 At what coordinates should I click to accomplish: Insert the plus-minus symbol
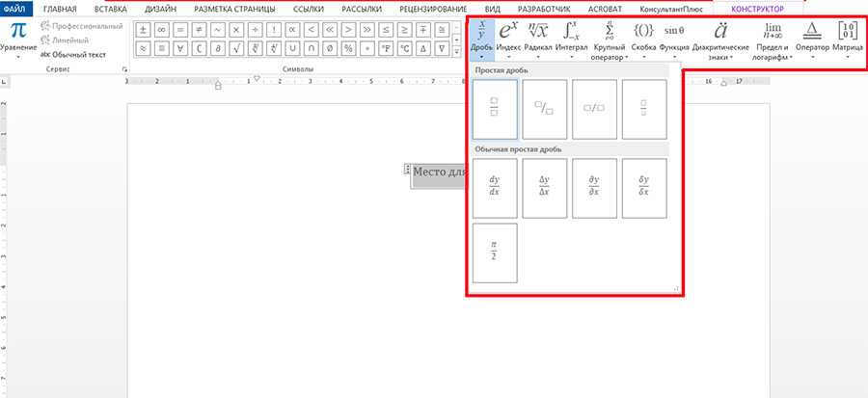tap(144, 30)
